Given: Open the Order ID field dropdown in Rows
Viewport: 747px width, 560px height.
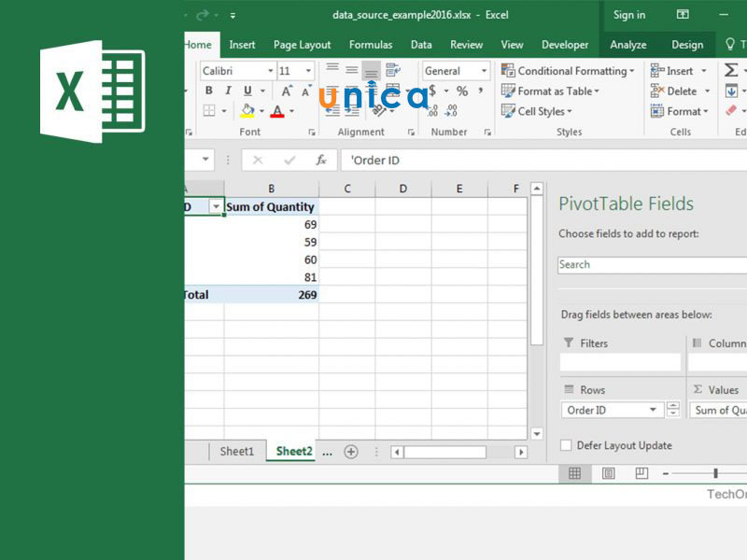Looking at the screenshot, I should [653, 410].
